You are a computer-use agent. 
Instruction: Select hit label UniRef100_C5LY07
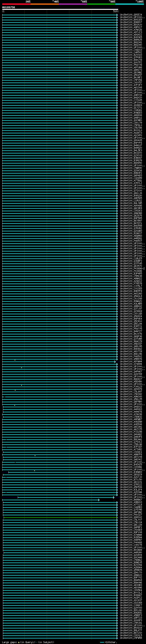(131, 520)
